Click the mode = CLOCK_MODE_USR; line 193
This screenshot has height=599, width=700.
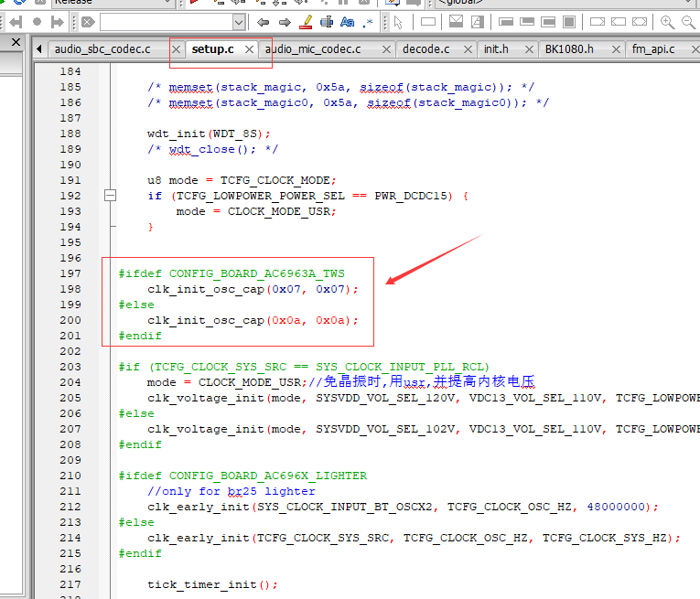pyautogui.click(x=256, y=211)
